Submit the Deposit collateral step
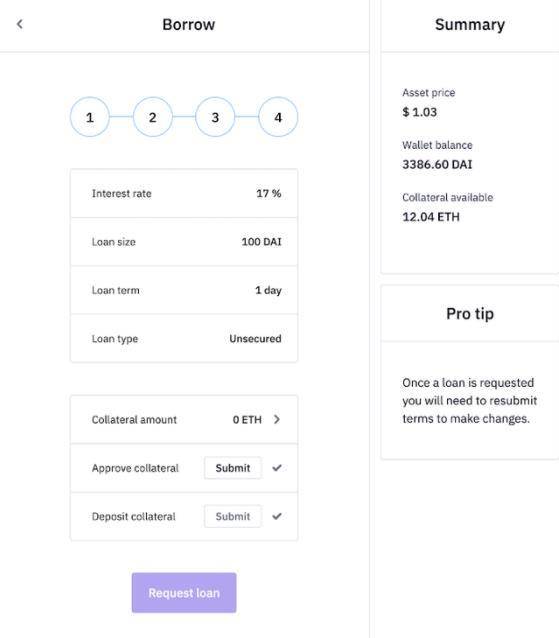The image size is (559, 638). click(x=233, y=516)
